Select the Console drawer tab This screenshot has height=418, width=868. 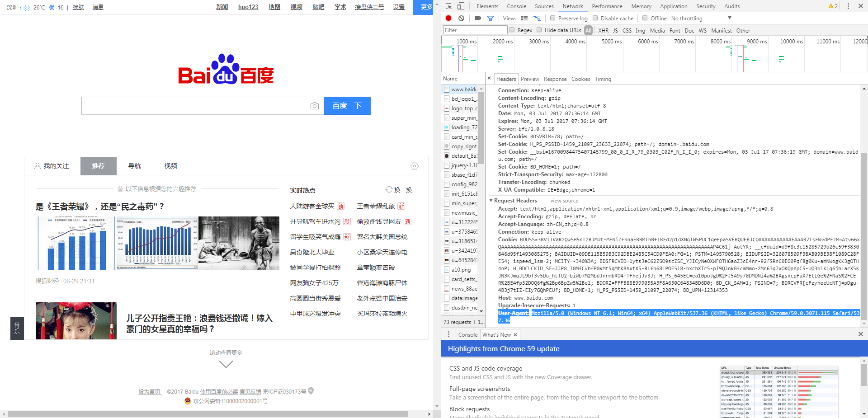tap(467, 335)
